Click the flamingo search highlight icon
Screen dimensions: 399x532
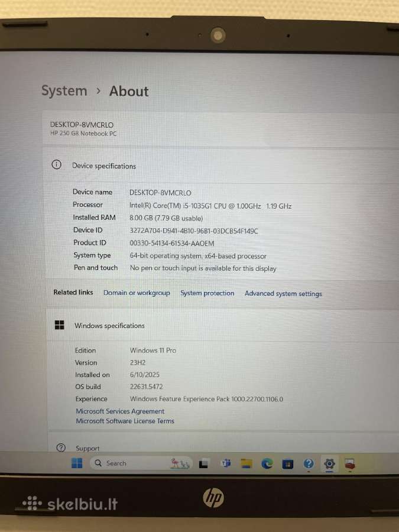[x=180, y=463]
